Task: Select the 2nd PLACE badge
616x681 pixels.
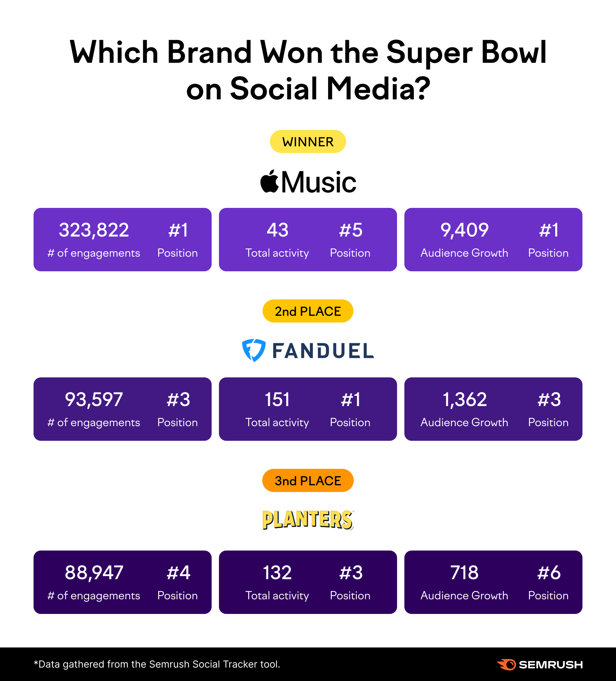Action: (x=308, y=311)
